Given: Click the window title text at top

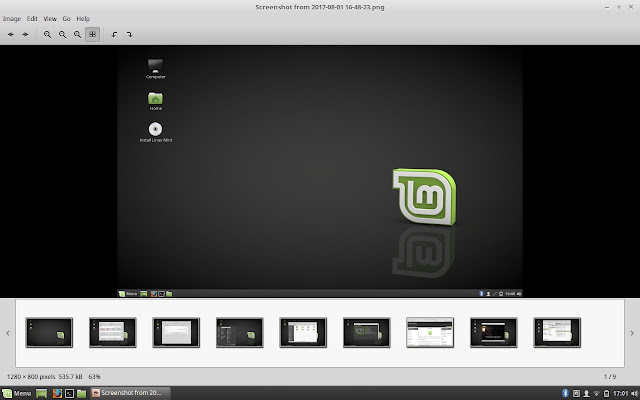Looking at the screenshot, I should (320, 7).
